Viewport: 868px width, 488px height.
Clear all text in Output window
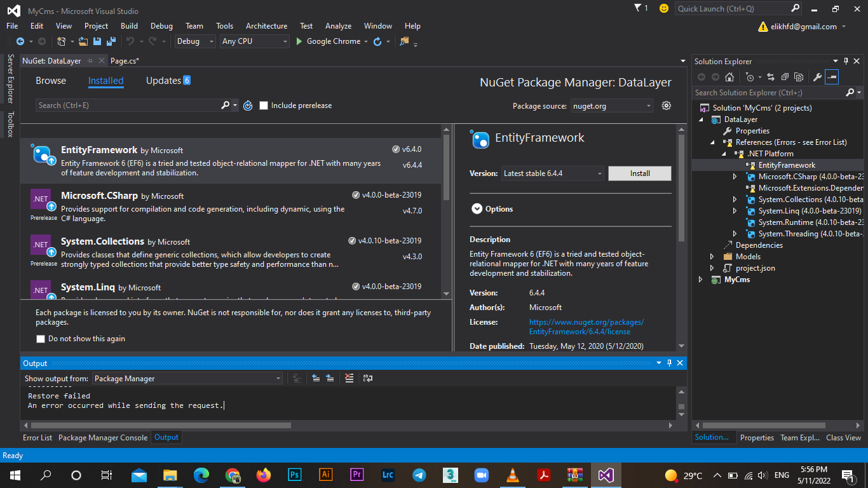click(x=349, y=378)
